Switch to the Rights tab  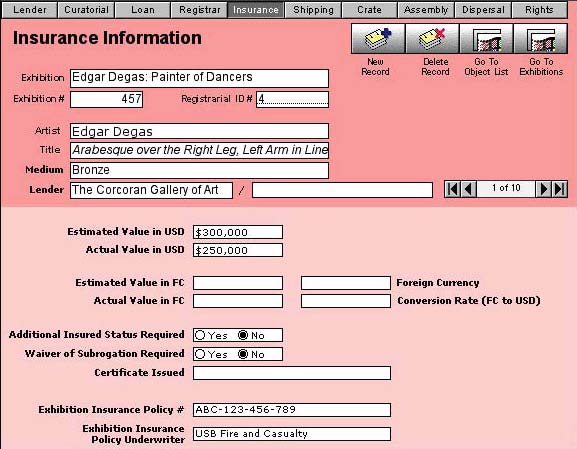pyautogui.click(x=539, y=10)
